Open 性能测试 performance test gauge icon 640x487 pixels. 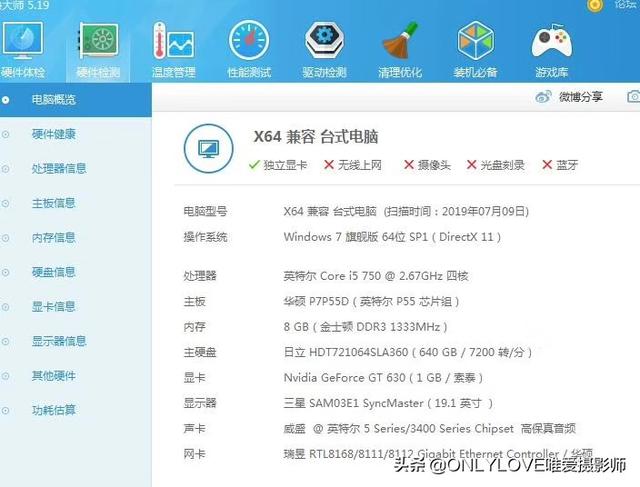tap(249, 41)
